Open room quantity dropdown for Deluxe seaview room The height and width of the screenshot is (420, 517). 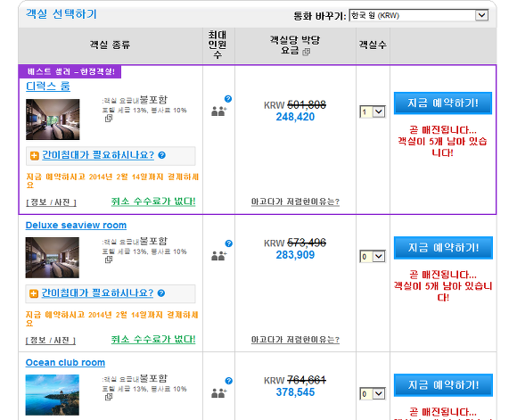pyautogui.click(x=373, y=256)
